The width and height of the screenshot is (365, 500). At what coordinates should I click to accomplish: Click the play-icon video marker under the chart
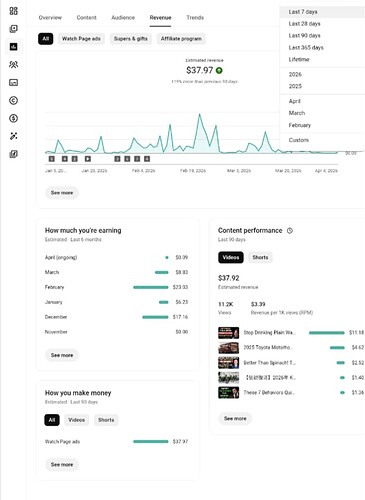click(x=88, y=159)
